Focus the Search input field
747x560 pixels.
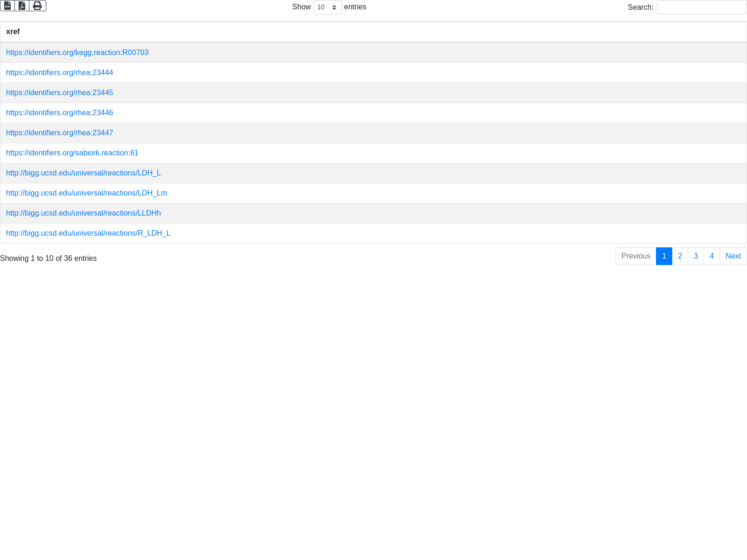coord(701,7)
